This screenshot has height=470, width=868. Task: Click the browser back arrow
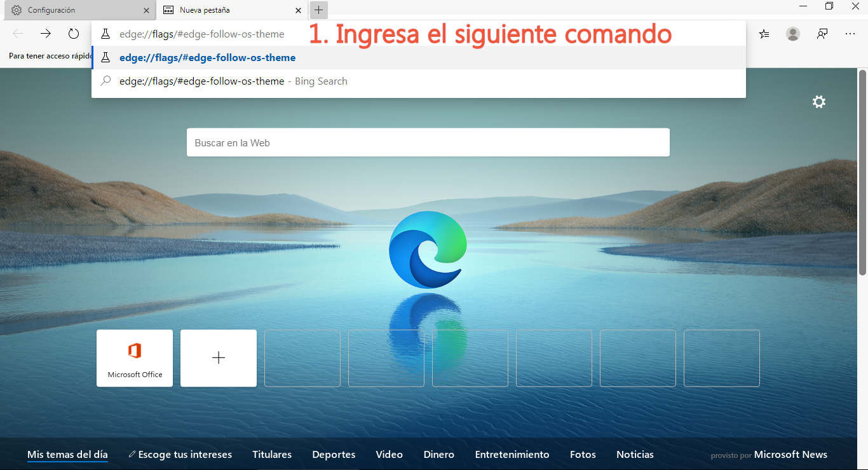[x=18, y=34]
